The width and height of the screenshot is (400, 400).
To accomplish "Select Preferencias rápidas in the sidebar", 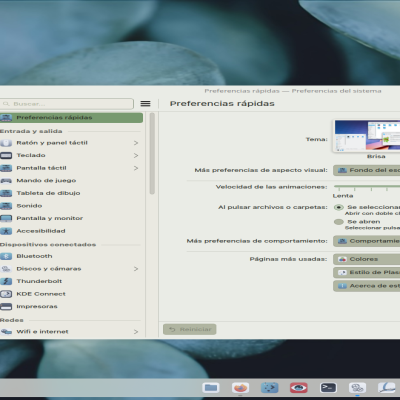I will (x=71, y=118).
